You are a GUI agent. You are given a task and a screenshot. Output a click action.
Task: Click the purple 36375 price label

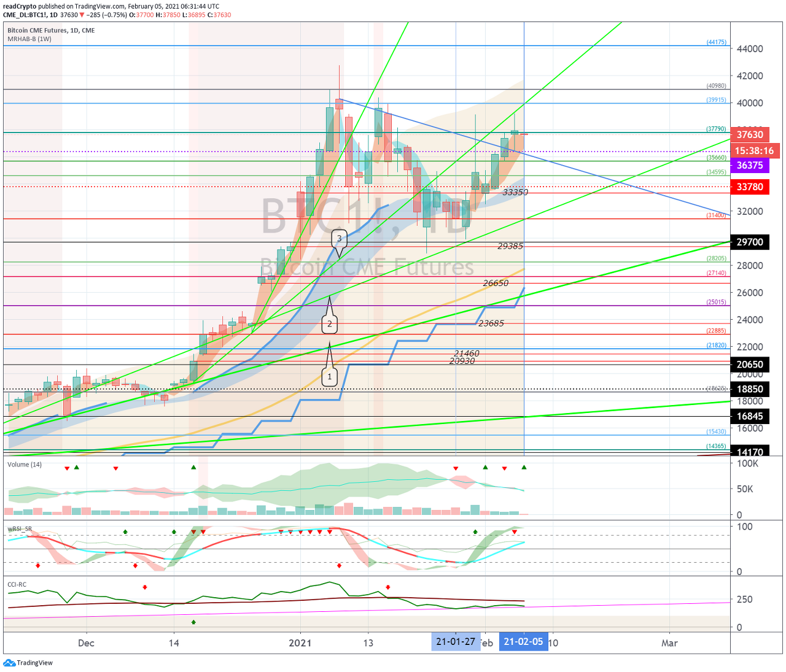tap(750, 165)
